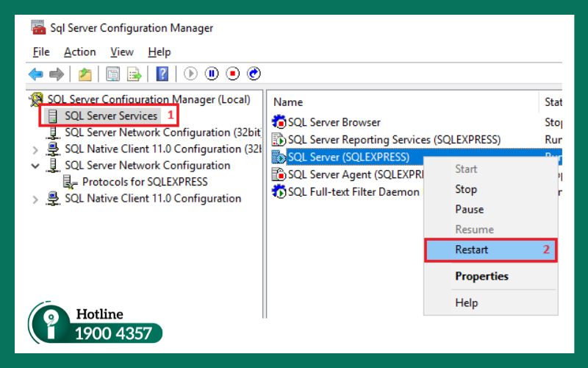Select Protocols for SQLEXPRESS
This screenshot has height=368, width=588.
(145, 182)
